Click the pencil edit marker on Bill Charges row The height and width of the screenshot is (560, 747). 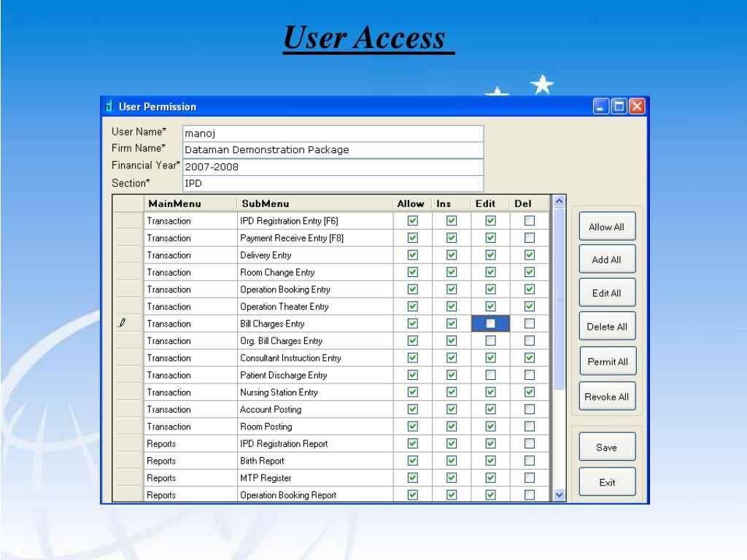[x=122, y=323]
